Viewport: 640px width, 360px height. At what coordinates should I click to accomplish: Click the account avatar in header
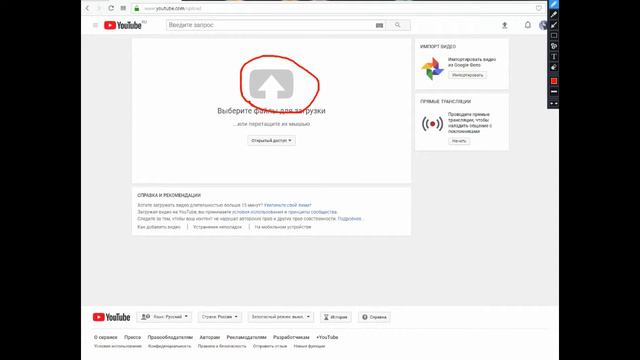pyautogui.click(x=543, y=25)
